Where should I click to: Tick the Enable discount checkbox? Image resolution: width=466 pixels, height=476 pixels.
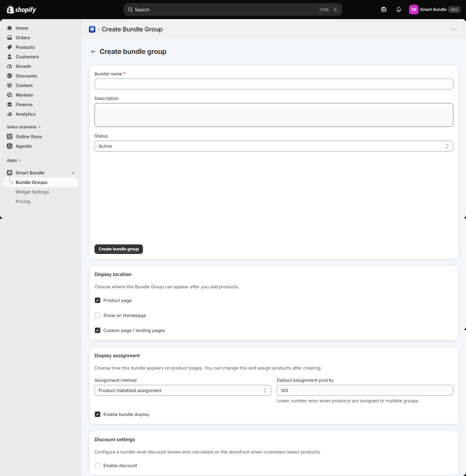pos(98,465)
